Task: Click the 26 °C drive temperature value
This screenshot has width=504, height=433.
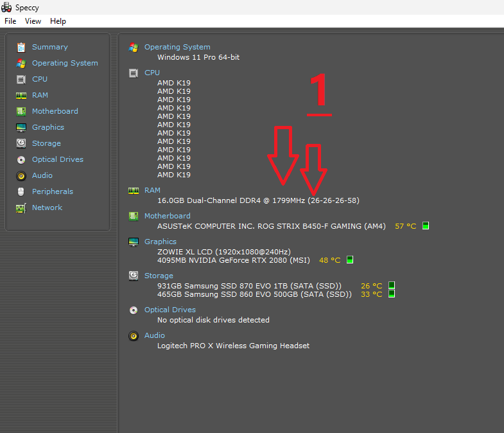Action: 371,286
